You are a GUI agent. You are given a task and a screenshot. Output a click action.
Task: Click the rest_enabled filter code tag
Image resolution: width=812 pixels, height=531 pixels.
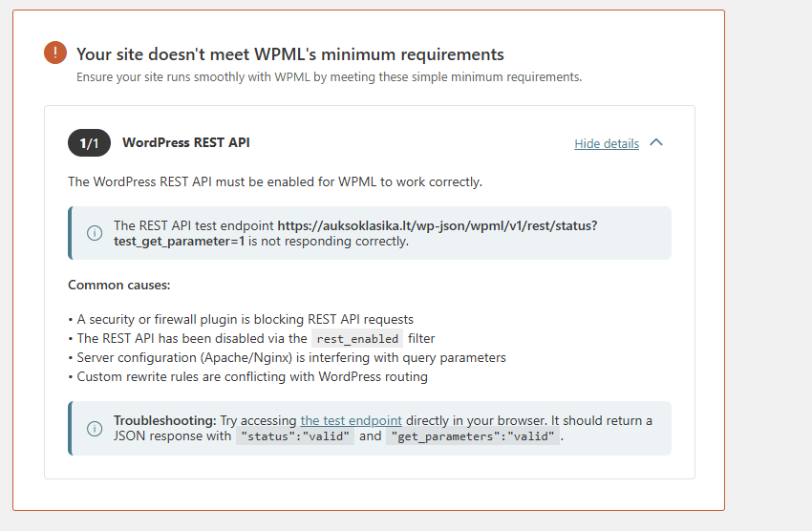tap(357, 339)
